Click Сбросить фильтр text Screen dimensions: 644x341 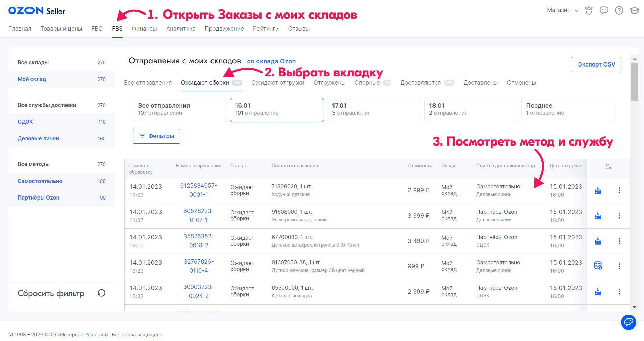[x=51, y=293]
